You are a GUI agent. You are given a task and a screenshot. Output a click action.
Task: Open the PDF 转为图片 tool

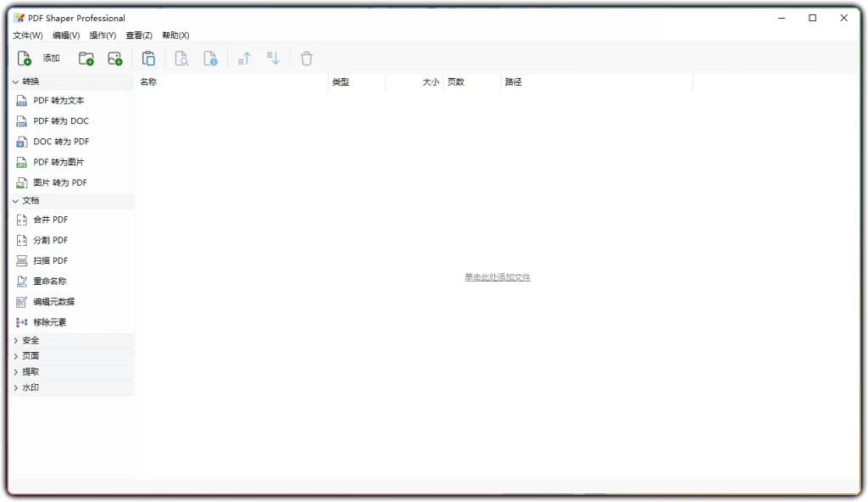coord(58,161)
